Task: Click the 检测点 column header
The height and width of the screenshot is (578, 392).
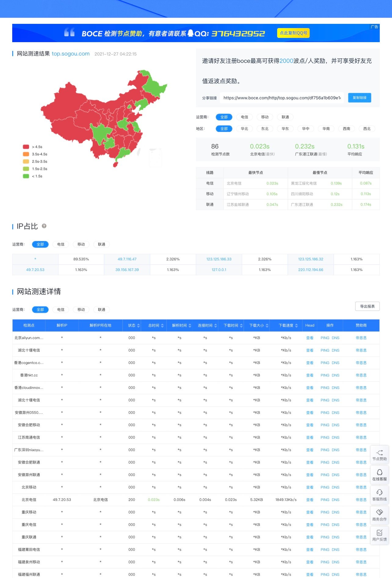Action: pyautogui.click(x=29, y=326)
